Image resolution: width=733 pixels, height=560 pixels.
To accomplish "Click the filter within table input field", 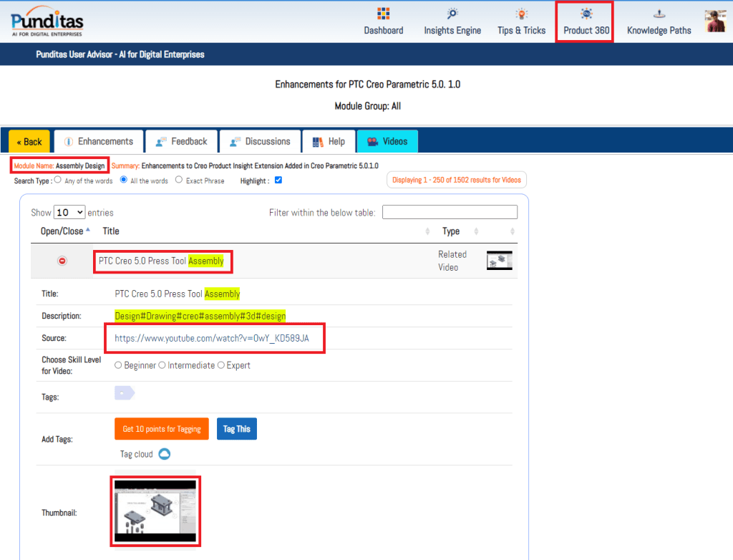I will coord(450,212).
